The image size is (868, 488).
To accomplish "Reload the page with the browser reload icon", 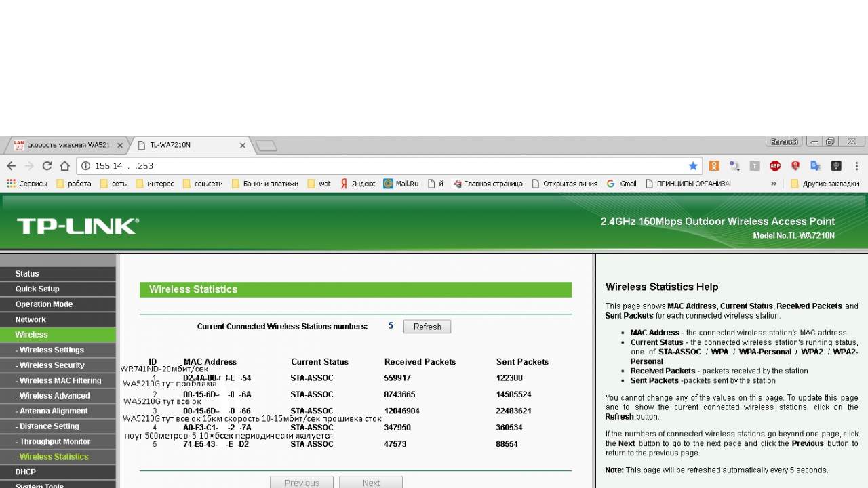I will [47, 166].
